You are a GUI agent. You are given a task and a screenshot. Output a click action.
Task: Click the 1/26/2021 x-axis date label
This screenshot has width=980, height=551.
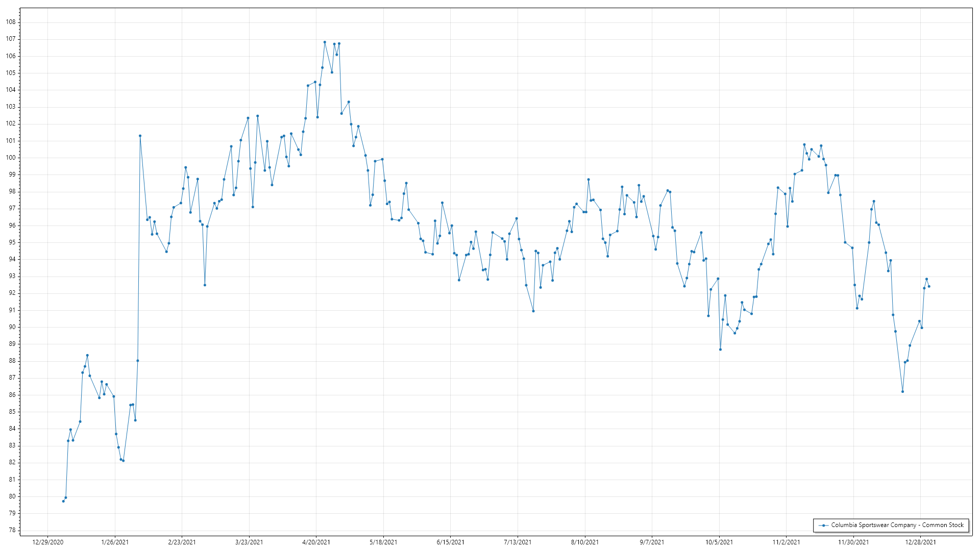click(115, 542)
